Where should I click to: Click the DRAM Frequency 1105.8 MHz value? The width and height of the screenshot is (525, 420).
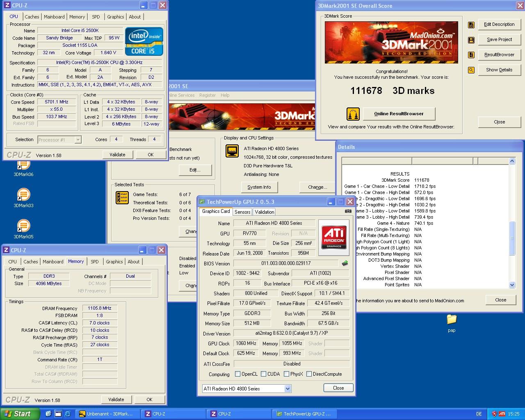[100, 308]
